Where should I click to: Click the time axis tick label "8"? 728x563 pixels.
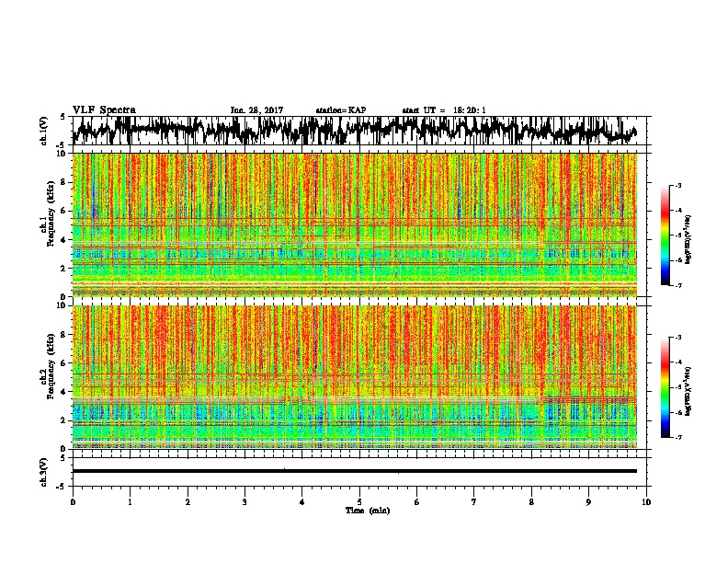(531, 502)
